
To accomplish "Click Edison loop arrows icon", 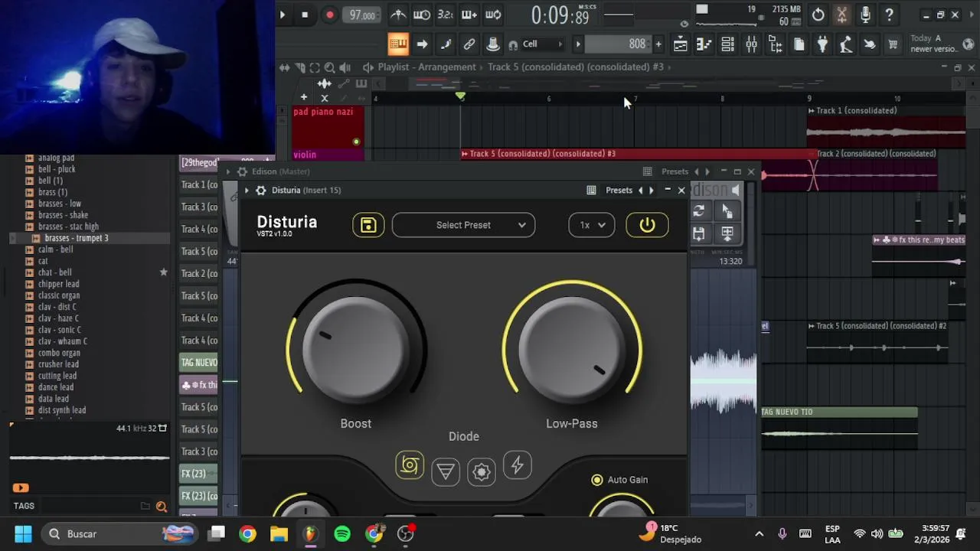I will point(698,211).
